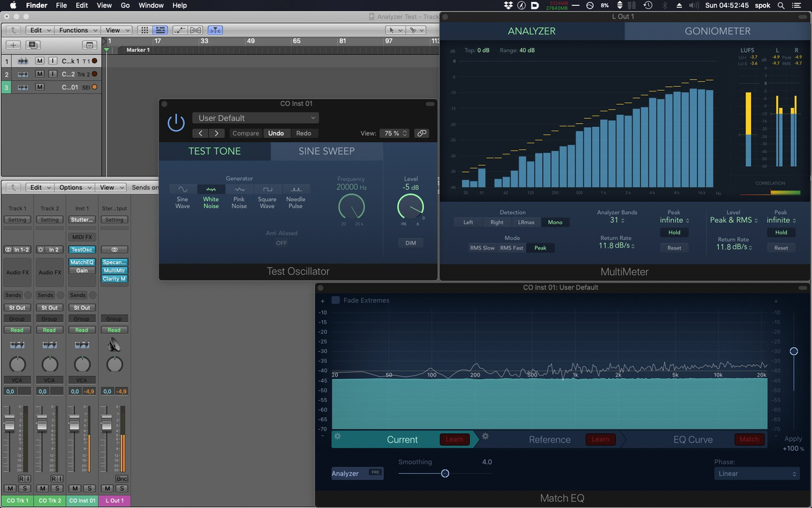Click the back arrow in mixer toolbar
The height and width of the screenshot is (508, 812).
coord(13,187)
